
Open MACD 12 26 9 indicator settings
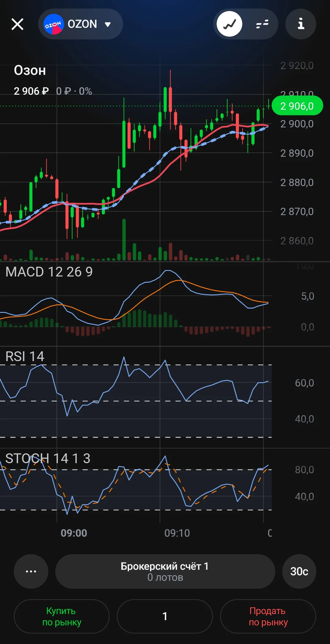pyautogui.click(x=49, y=272)
